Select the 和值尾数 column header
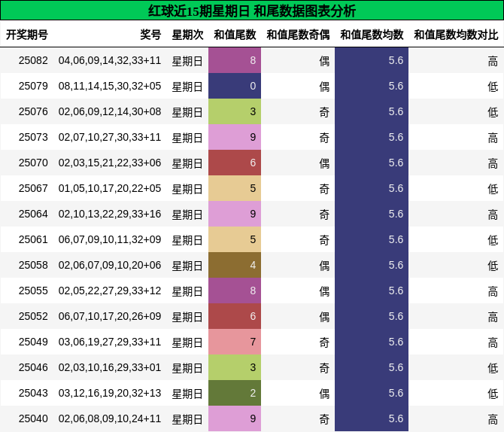 pos(235,35)
